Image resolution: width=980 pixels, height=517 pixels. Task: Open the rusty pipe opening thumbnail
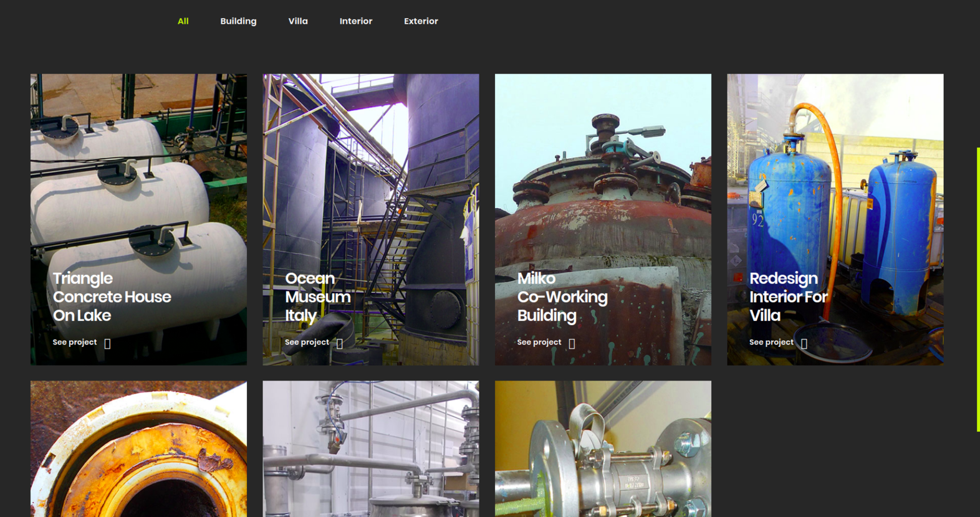click(x=138, y=449)
